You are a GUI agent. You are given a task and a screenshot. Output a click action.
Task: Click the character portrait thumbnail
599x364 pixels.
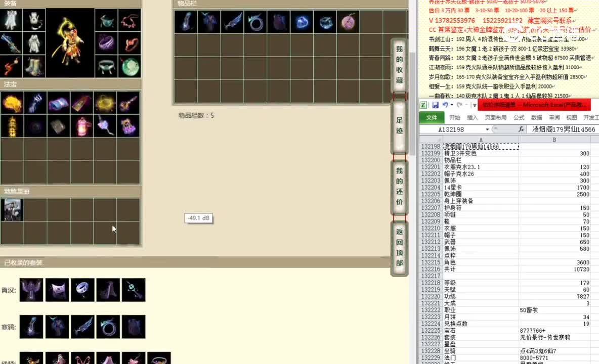coord(12,209)
